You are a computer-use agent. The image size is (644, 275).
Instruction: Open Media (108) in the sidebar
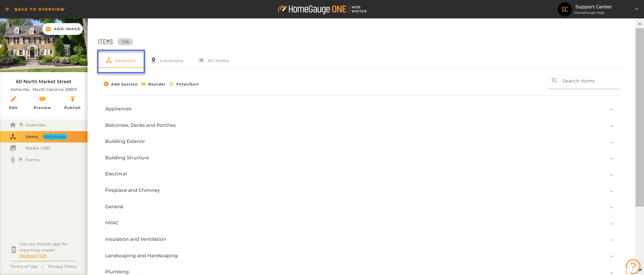[x=38, y=148]
